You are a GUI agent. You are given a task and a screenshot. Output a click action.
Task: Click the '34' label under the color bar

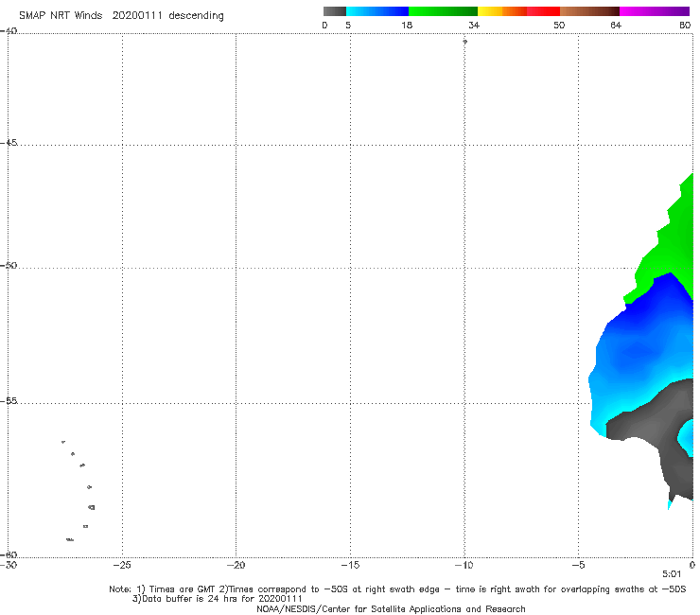coord(474,26)
